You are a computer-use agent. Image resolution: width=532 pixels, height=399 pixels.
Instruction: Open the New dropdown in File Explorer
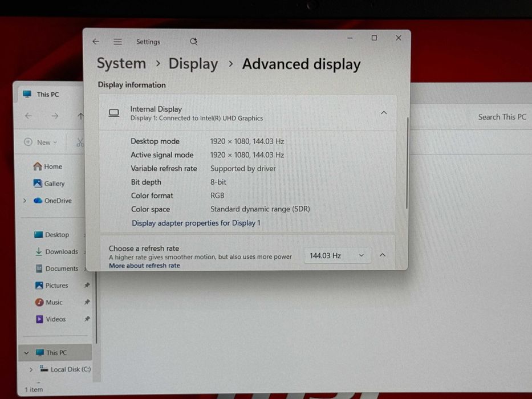[40, 142]
